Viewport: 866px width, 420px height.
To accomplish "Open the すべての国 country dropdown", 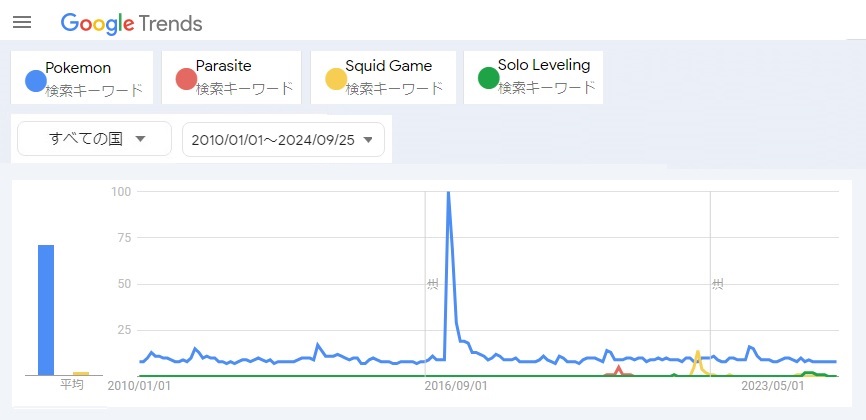I will [x=94, y=139].
